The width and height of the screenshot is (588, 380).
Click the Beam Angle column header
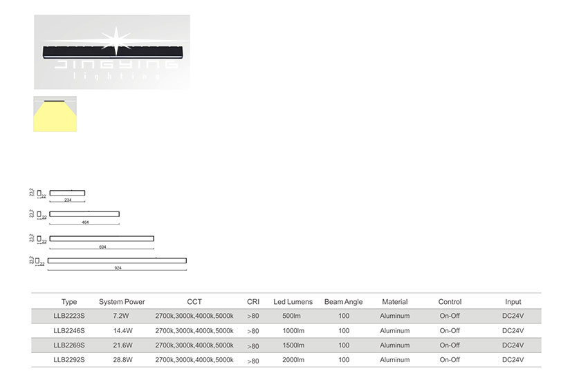pos(344,302)
